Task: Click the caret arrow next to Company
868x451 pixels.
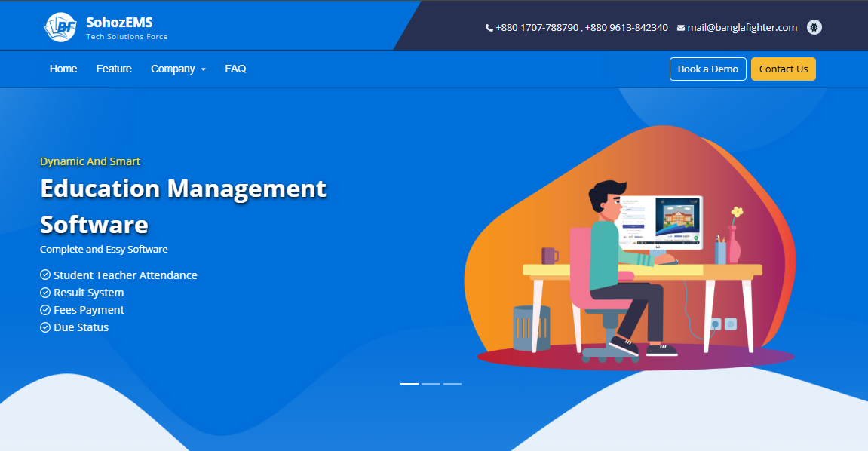Action: pos(204,69)
